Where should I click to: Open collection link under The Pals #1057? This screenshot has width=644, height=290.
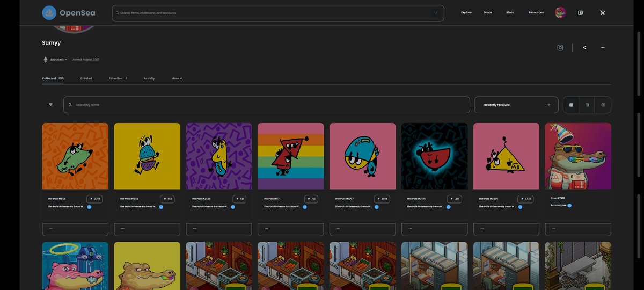pos(354,206)
